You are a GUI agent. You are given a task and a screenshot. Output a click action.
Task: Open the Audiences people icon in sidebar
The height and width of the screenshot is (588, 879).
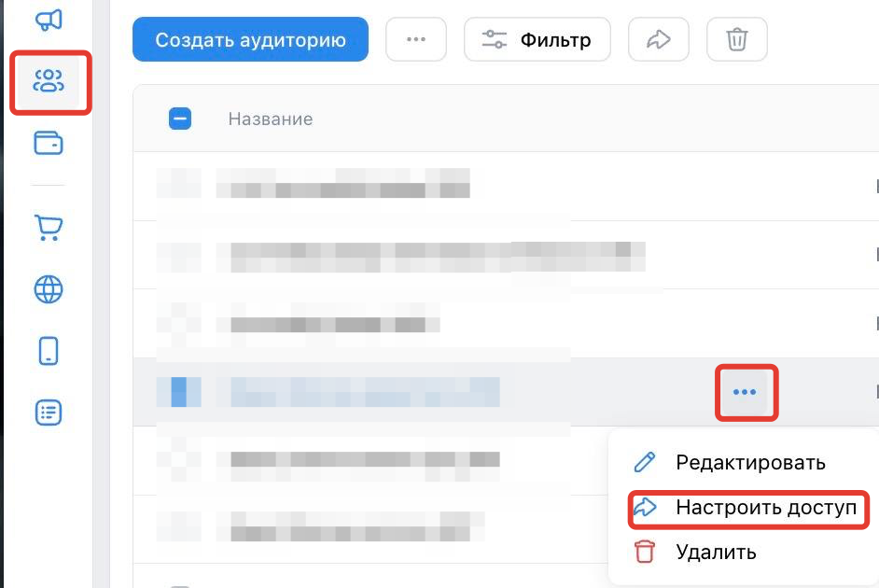pyautogui.click(x=49, y=80)
